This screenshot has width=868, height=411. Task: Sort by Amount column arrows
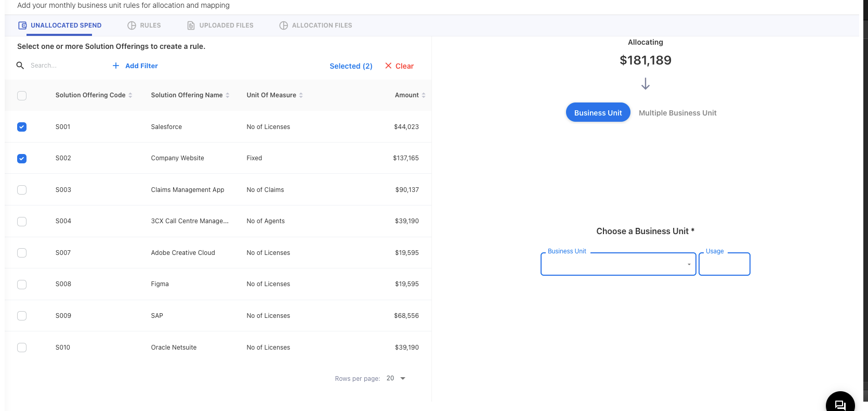pos(424,95)
